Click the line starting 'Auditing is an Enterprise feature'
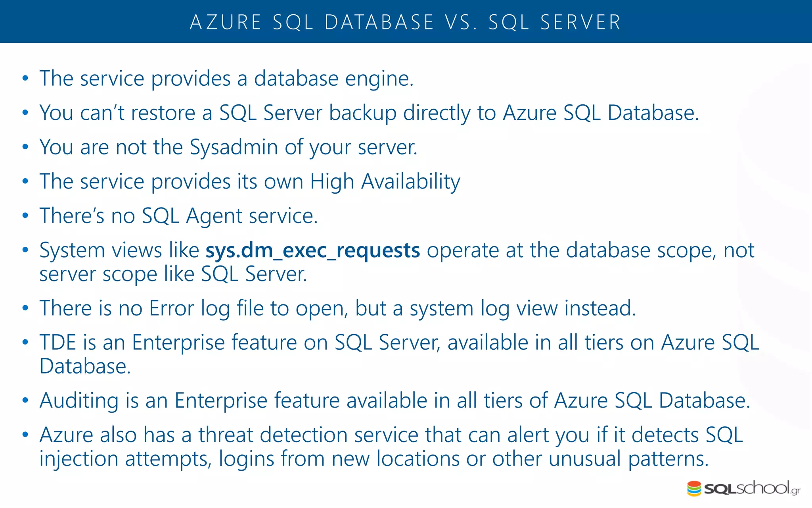The width and height of the screenshot is (812, 508). 395,400
